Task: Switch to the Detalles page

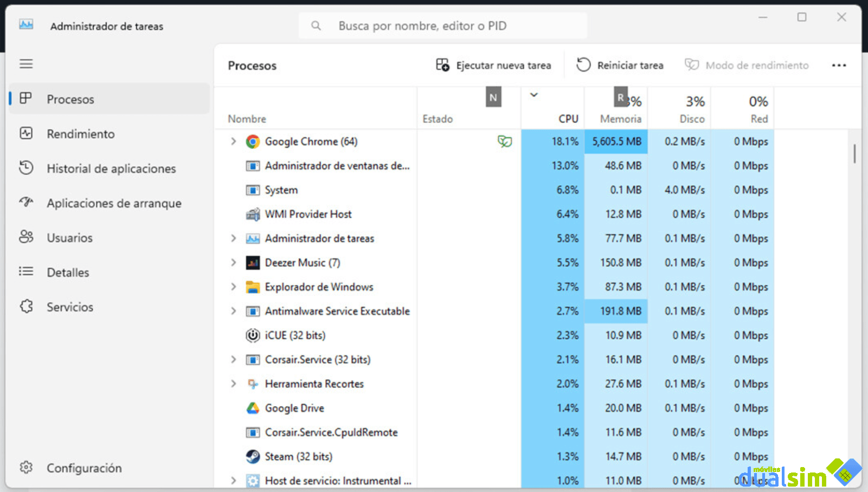Action: 110,272
